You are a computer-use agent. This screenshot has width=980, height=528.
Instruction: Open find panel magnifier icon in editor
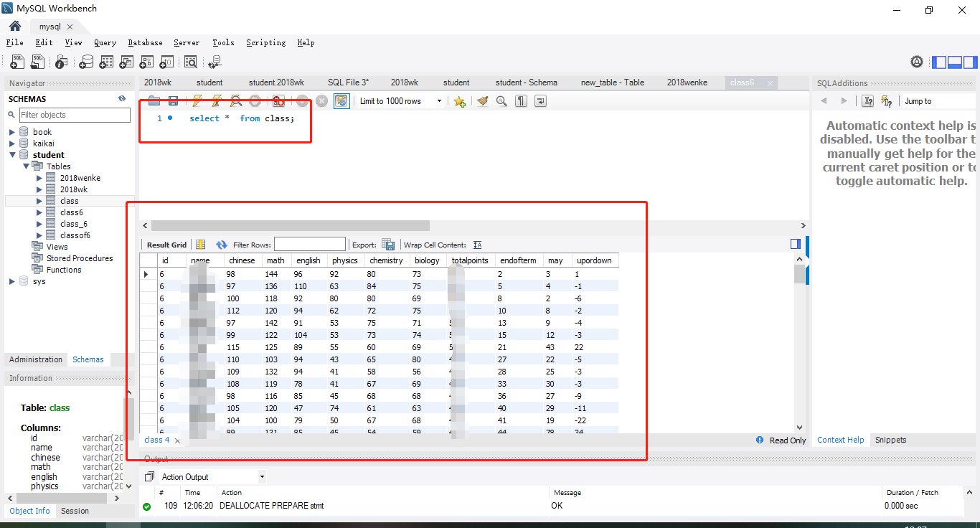[x=501, y=101]
